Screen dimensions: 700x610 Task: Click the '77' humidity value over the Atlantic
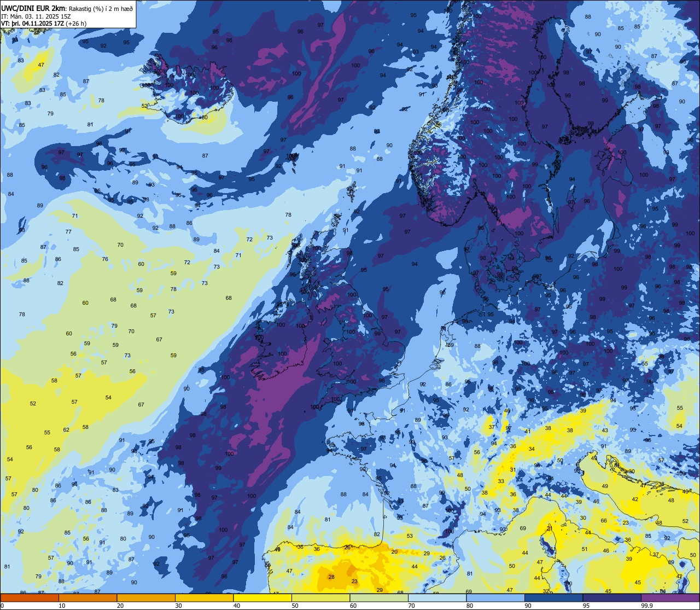coord(68,231)
